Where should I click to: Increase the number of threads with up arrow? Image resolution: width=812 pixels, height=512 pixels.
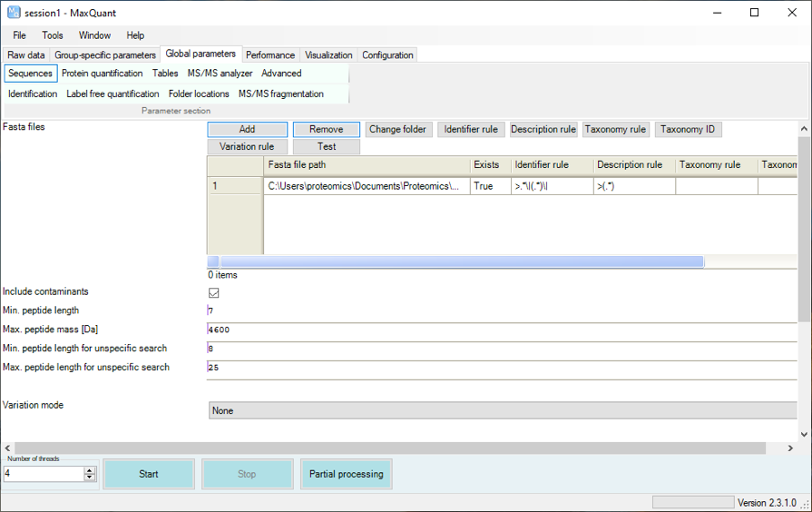(89, 470)
